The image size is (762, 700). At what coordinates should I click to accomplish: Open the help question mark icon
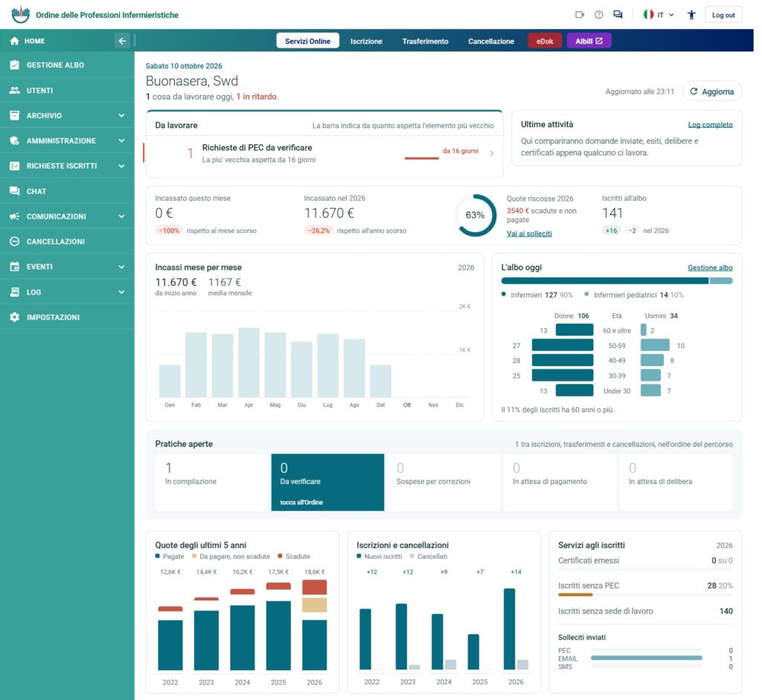599,15
